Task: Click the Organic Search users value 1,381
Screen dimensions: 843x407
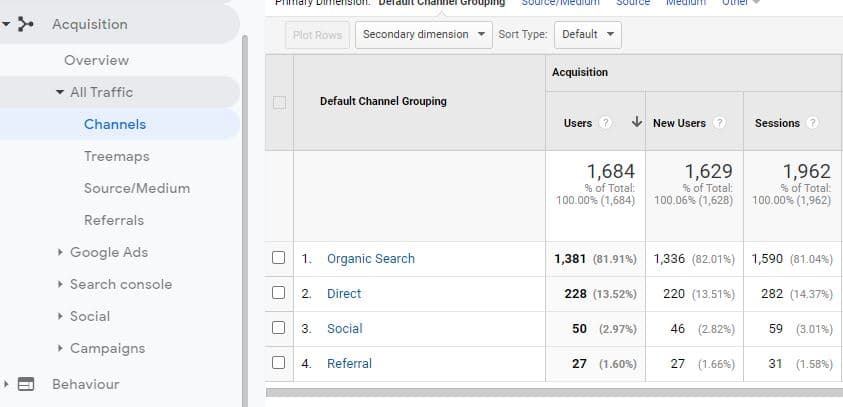Action: 570,259
